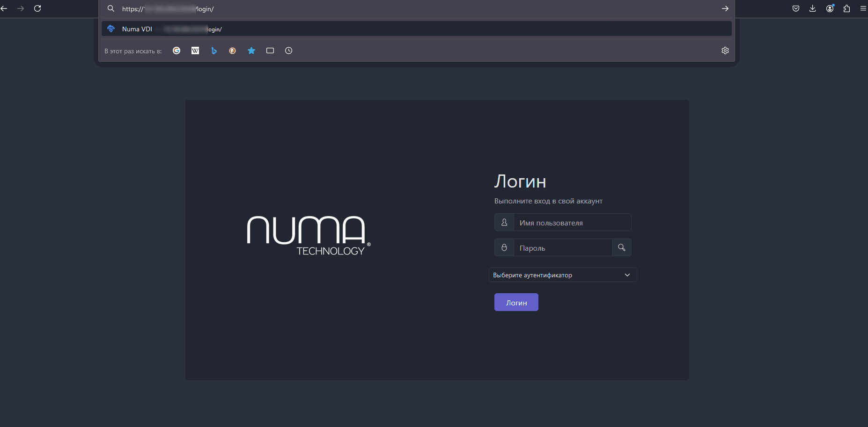Click into the 'Пароль' password field
868x427 pixels.
click(563, 248)
